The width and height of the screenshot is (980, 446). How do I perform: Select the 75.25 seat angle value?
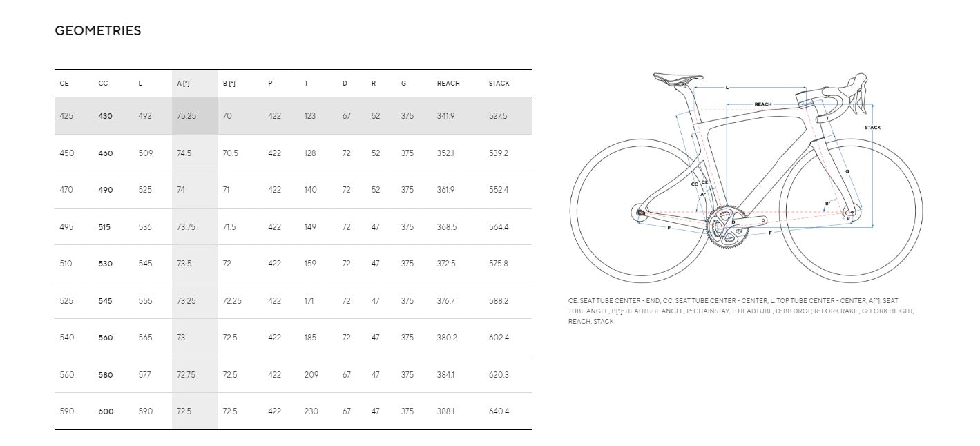(186, 116)
